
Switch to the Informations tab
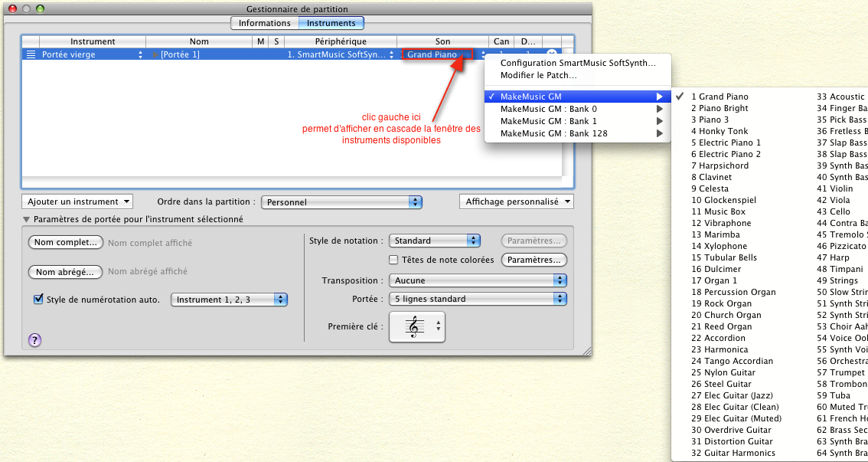[x=264, y=23]
